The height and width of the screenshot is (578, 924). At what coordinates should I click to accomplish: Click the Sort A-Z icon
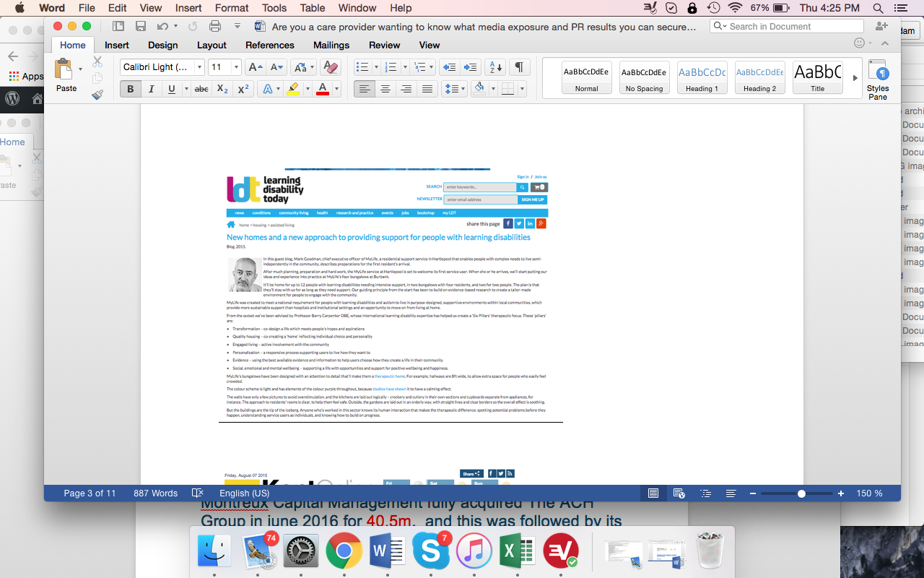coord(494,67)
